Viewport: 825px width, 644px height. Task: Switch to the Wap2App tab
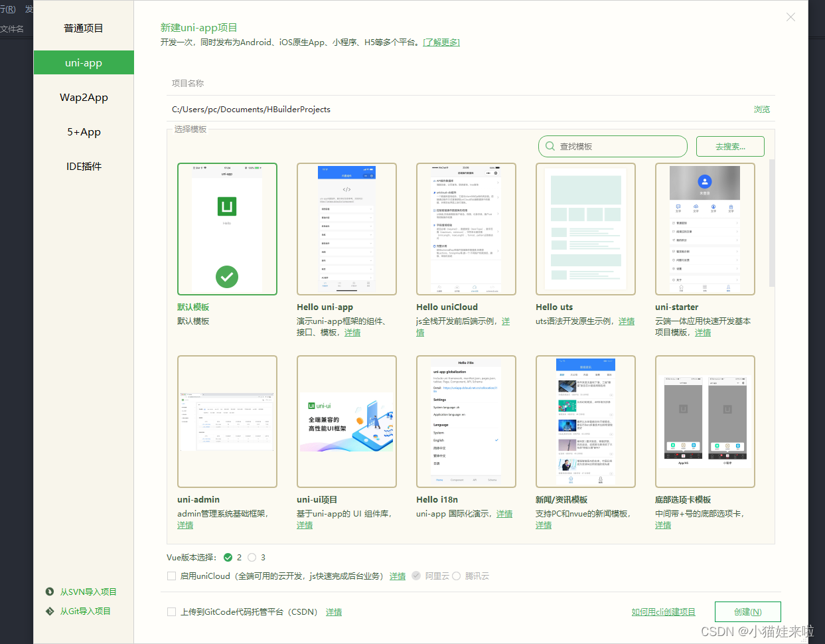coord(84,97)
